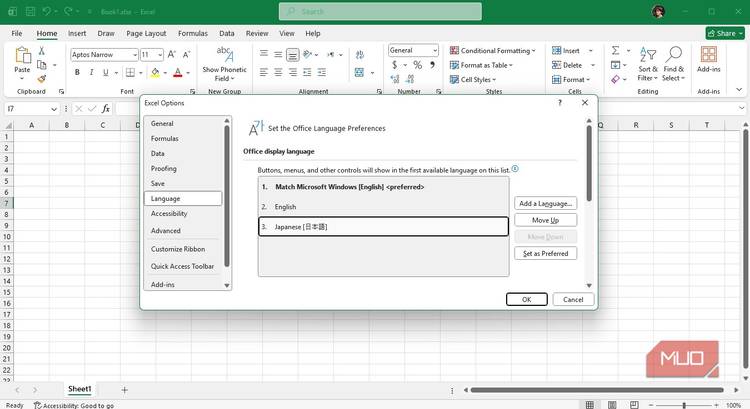Switch to the Page Layout tab
This screenshot has width=750, height=409.
[146, 33]
